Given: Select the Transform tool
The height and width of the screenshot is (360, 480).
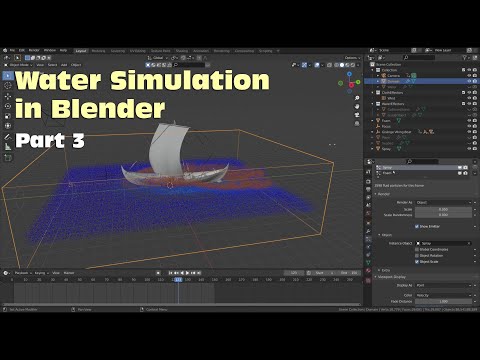Looking at the screenshot, I should click(8, 126).
